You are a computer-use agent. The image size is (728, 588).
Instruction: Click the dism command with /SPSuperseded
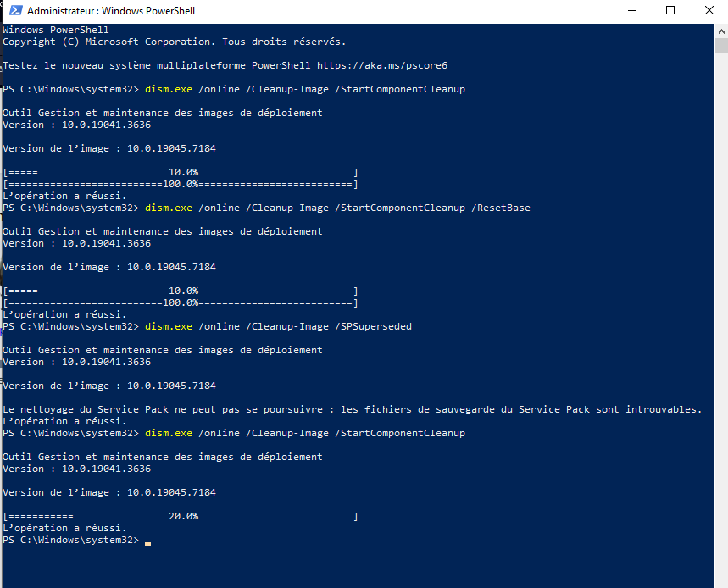pos(278,326)
